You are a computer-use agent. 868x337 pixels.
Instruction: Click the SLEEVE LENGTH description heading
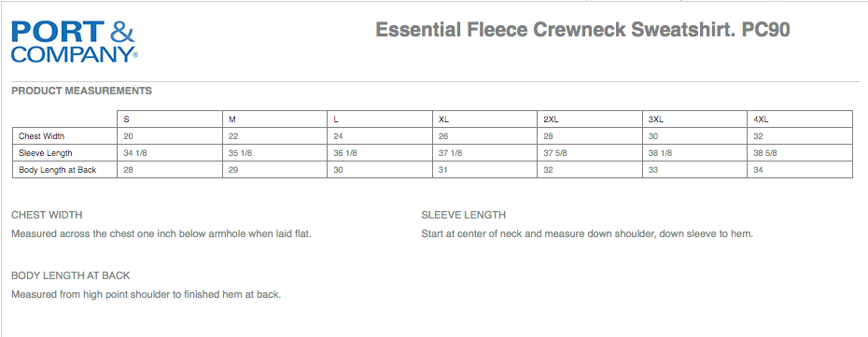463,216
